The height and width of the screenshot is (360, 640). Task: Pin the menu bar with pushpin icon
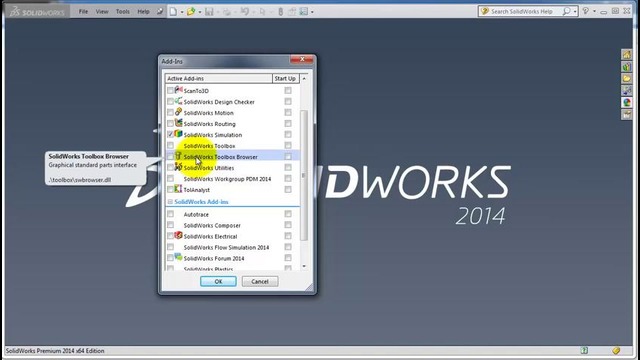160,11
